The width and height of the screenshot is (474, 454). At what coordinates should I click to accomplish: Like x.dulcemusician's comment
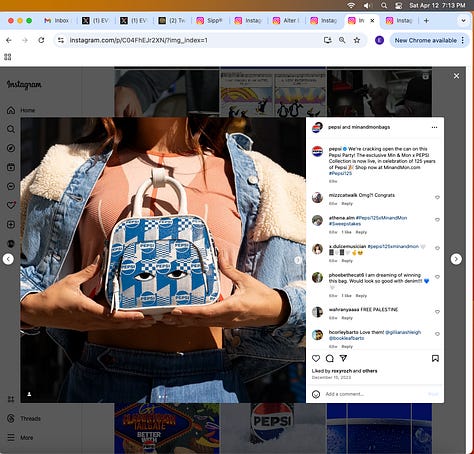pyautogui.click(x=437, y=248)
